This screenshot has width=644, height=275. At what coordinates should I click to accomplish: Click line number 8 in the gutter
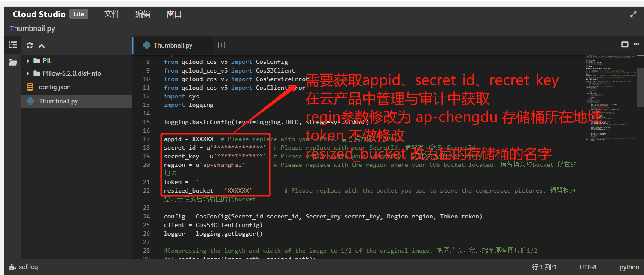pos(148,62)
